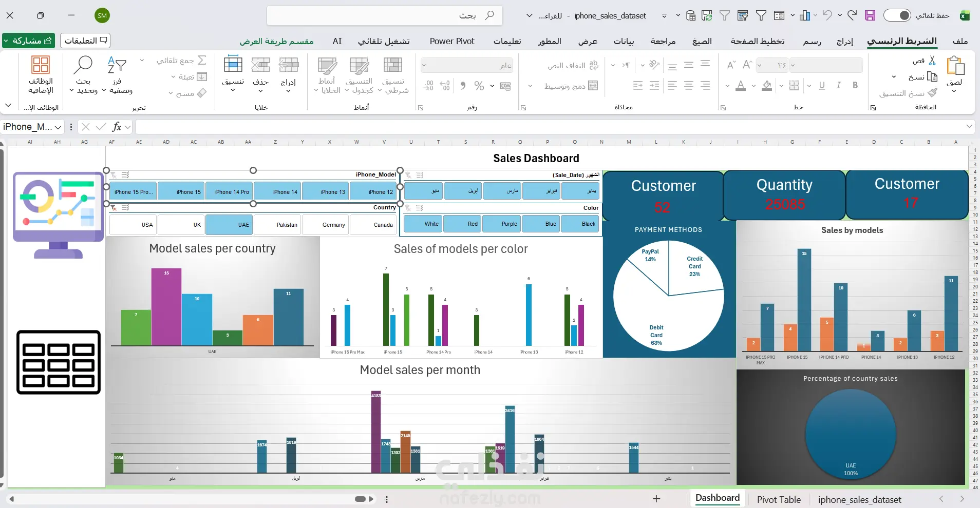Switch to the Insert tab (إدراج)
Image resolution: width=980 pixels, height=508 pixels.
tap(845, 41)
